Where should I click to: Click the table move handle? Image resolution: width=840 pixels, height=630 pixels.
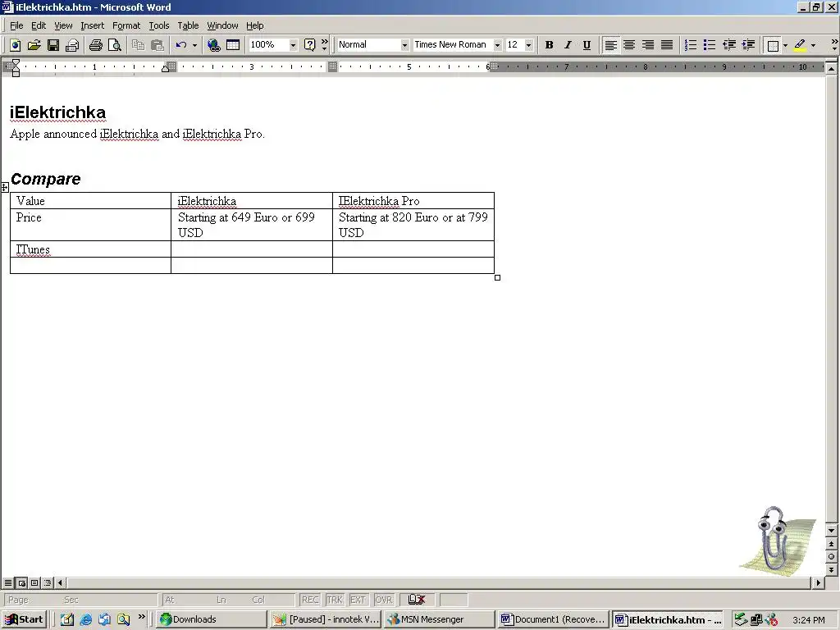pyautogui.click(x=4, y=187)
